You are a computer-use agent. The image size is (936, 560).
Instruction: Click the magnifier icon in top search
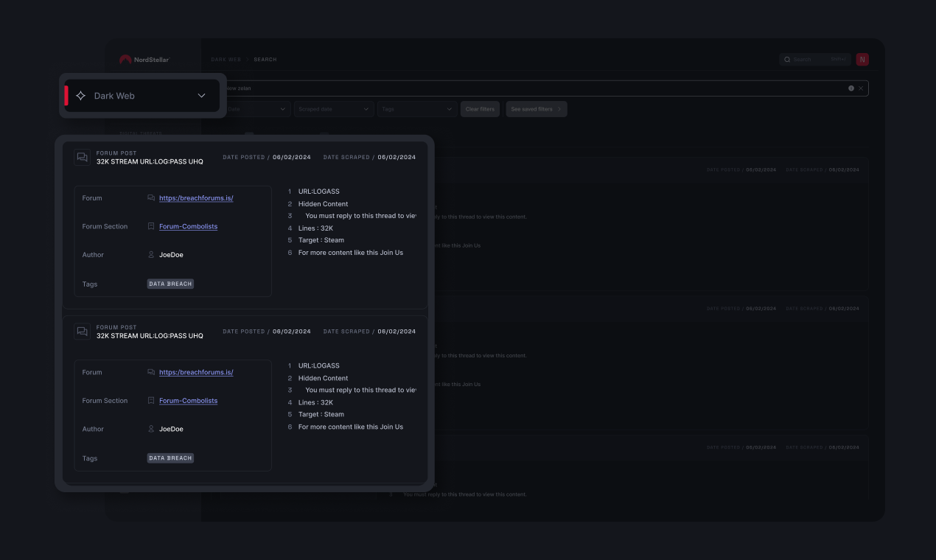tap(787, 60)
